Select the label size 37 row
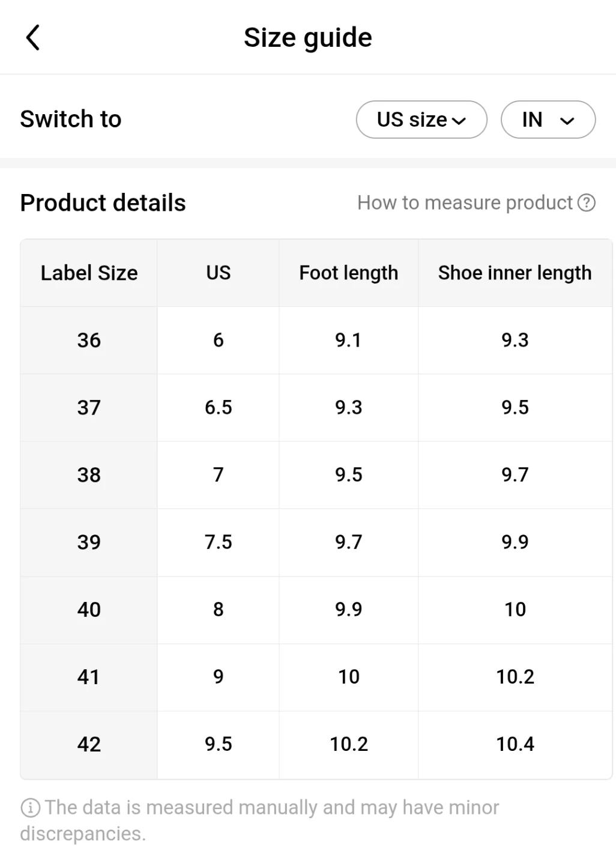This screenshot has width=616, height=865. tap(89, 408)
